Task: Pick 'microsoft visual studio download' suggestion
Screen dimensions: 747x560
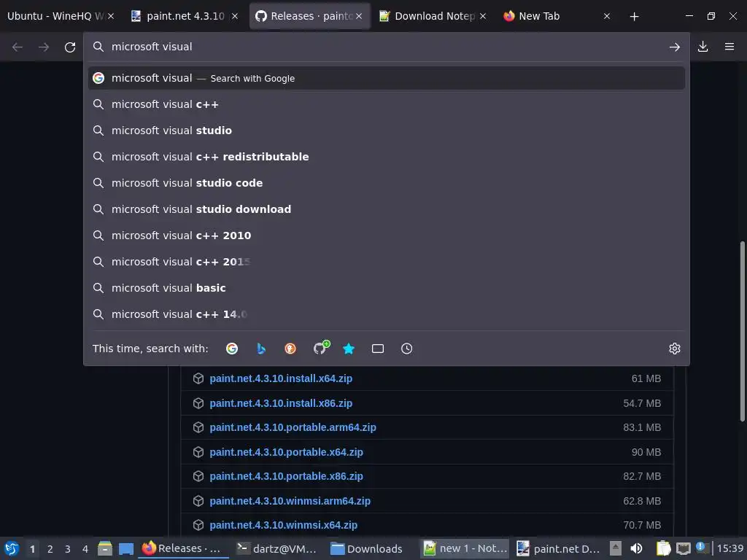Action: 387,209
